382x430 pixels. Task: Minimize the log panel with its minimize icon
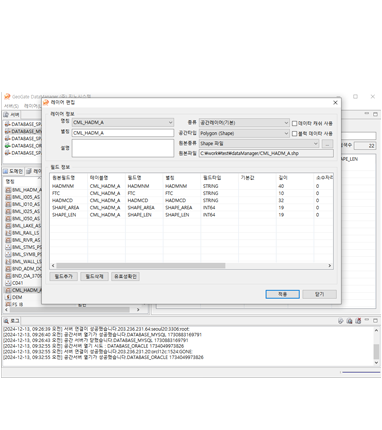[367, 320]
